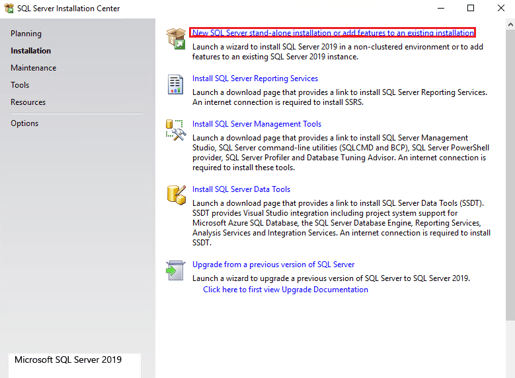Start Upgrade from a previous version link
Screen dimensions: 515x378
pos(273,264)
